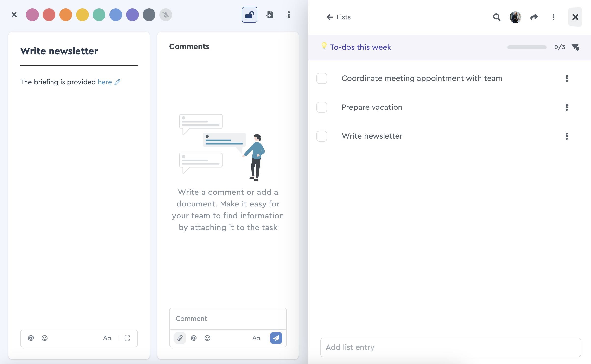Select the purple color label

pyautogui.click(x=132, y=15)
